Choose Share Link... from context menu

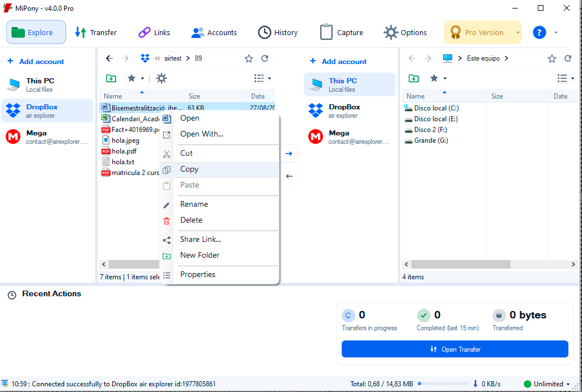219,240
